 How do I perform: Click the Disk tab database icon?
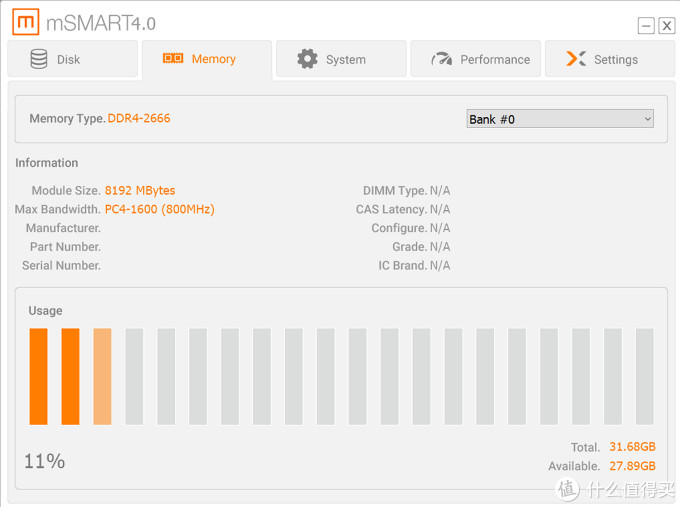click(x=39, y=59)
